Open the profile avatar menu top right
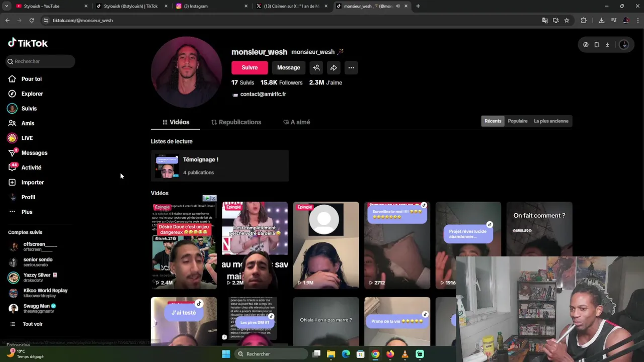Image resolution: width=644 pixels, height=362 pixels. tap(624, 45)
